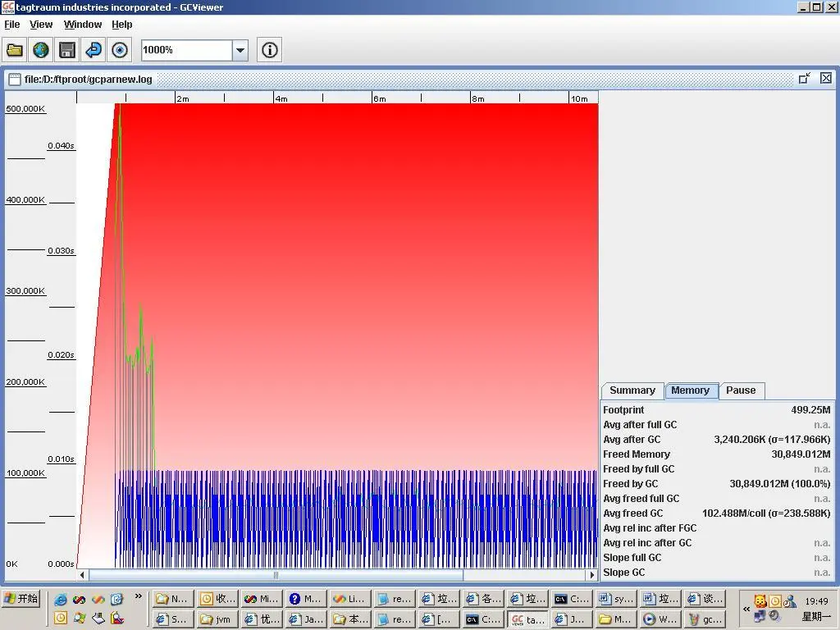This screenshot has width=840, height=630.
Task: Open the 'jvm' folder taskbar button
Action: click(x=217, y=619)
